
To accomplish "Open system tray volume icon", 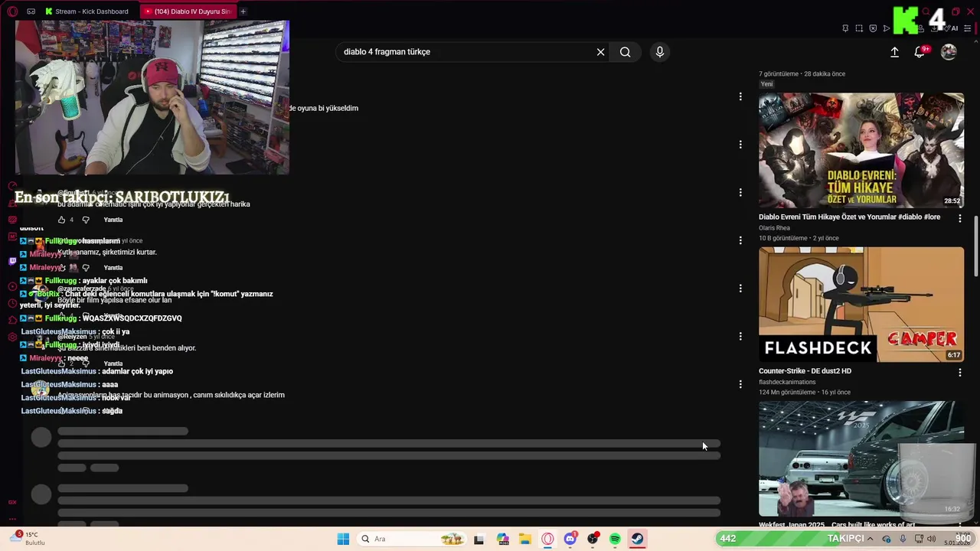I will [x=932, y=539].
